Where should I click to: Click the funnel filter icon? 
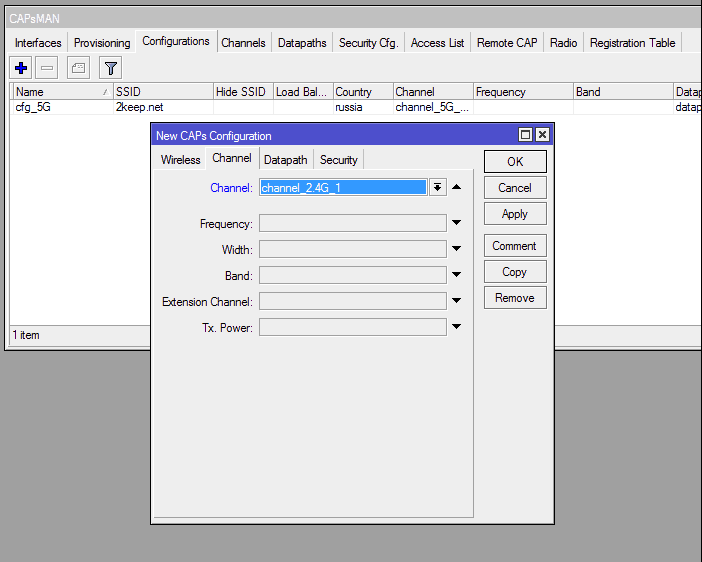pos(110,68)
